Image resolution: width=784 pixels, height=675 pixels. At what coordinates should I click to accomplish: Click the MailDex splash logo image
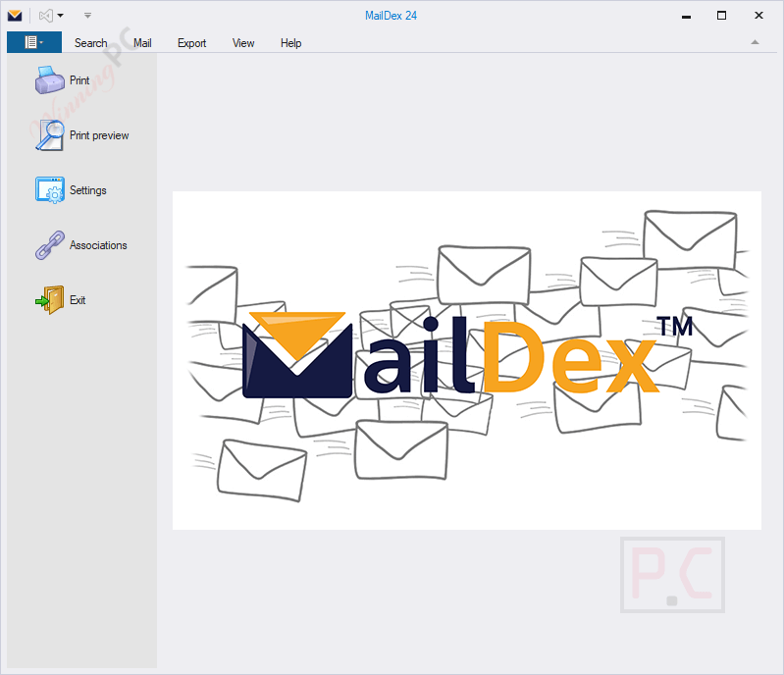pyautogui.click(x=467, y=360)
